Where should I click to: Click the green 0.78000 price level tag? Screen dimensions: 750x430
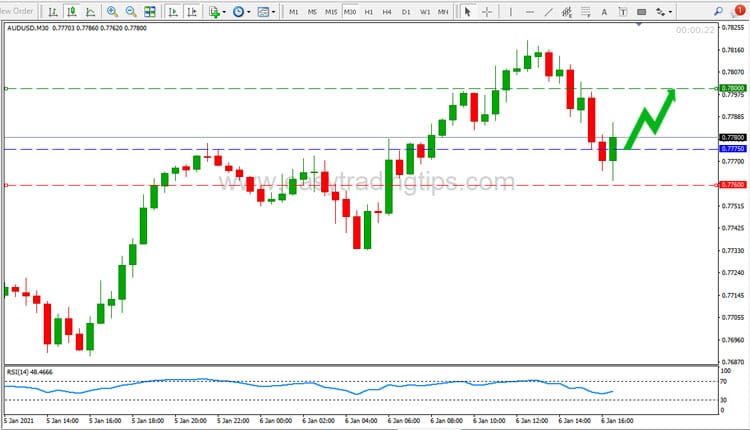click(733, 88)
